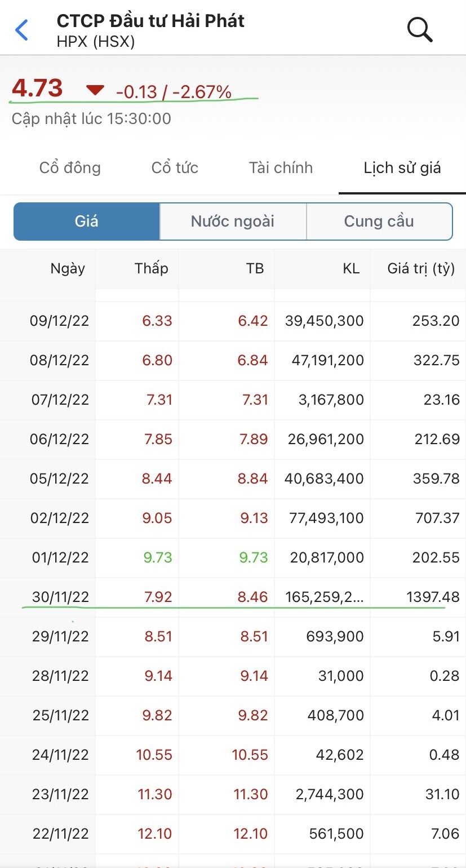Select the 09/12/22 date row
The height and width of the screenshot is (868, 466).
coord(59,321)
